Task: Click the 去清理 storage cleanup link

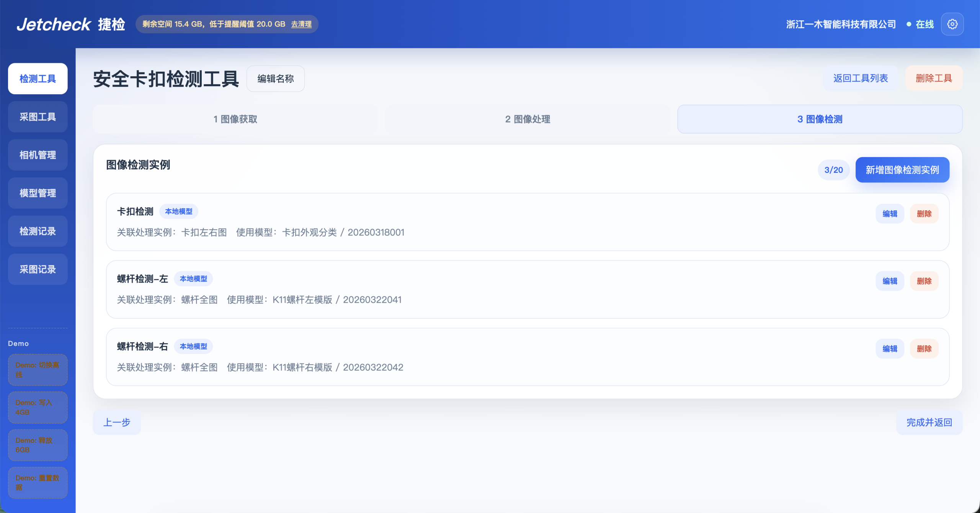Action: 301,24
